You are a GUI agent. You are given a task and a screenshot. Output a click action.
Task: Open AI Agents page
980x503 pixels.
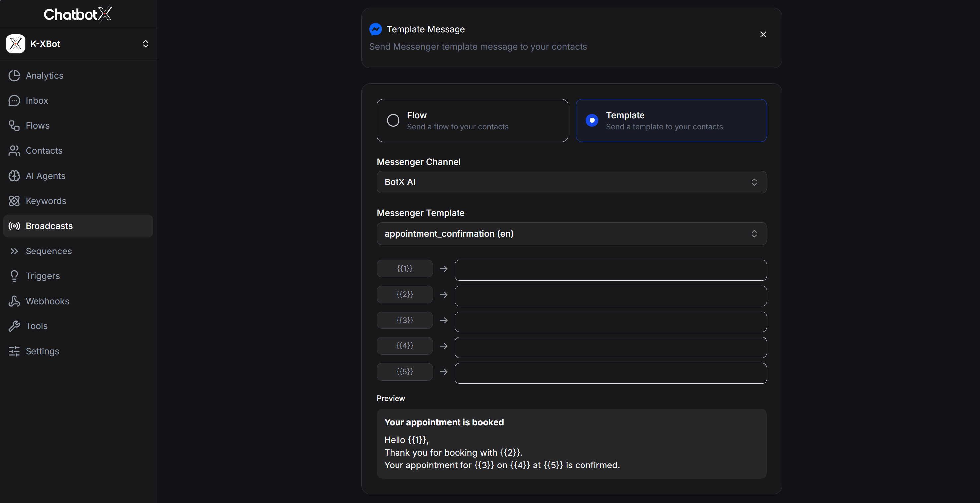[x=78, y=176]
